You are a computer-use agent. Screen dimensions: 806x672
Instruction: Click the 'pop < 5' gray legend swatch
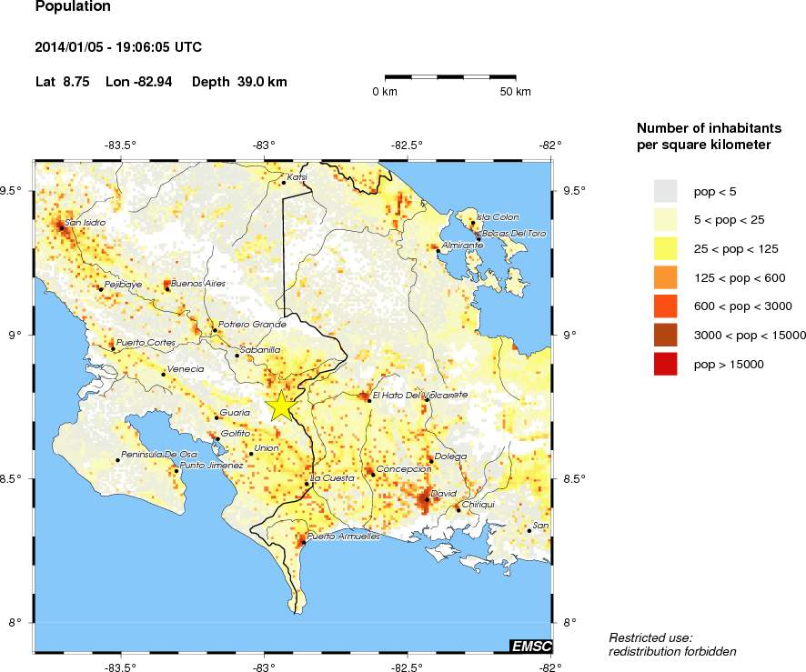click(x=666, y=191)
